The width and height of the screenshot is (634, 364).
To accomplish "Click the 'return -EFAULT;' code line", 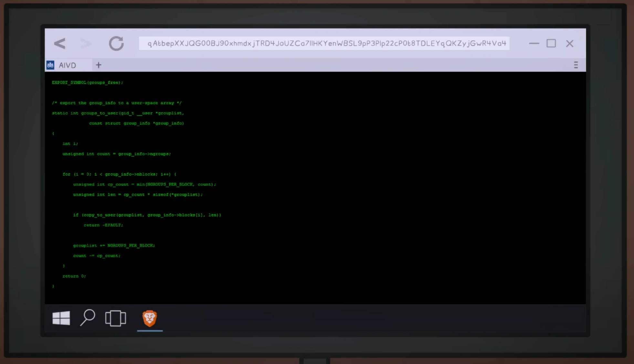I will 103,225.
